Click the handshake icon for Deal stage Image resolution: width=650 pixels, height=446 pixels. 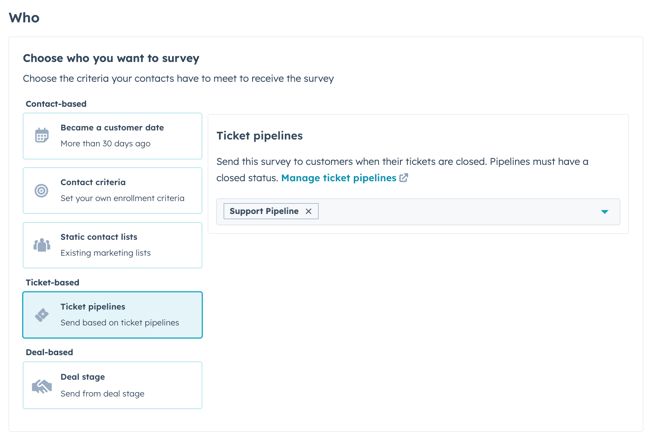point(42,386)
